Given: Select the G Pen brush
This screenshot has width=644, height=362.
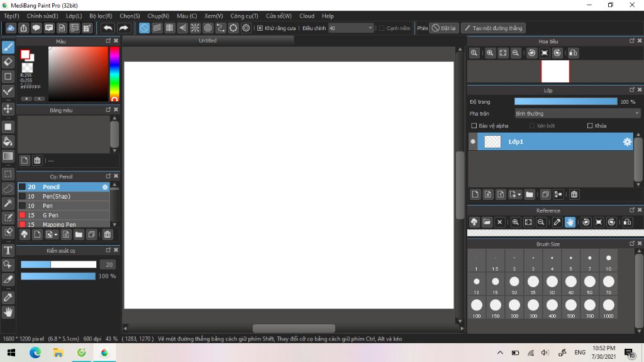Looking at the screenshot, I should pos(64,215).
